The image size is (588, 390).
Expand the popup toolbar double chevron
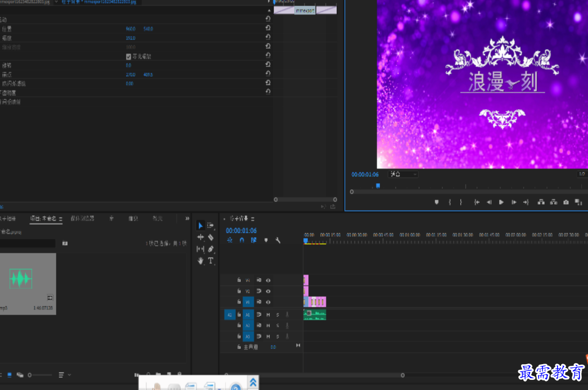coord(253,383)
